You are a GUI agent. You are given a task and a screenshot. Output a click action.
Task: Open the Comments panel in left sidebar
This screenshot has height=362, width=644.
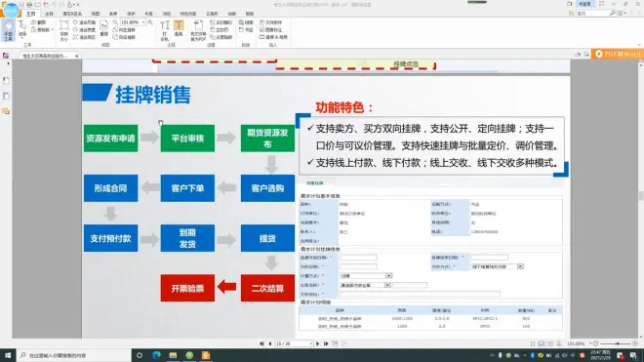tap(6, 111)
